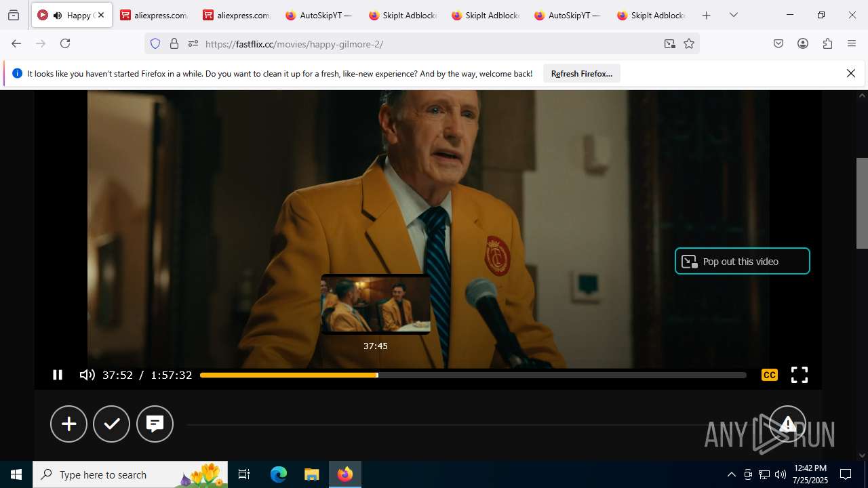This screenshot has height=488, width=868.
Task: Add movie to list with plus icon
Action: click(68, 424)
